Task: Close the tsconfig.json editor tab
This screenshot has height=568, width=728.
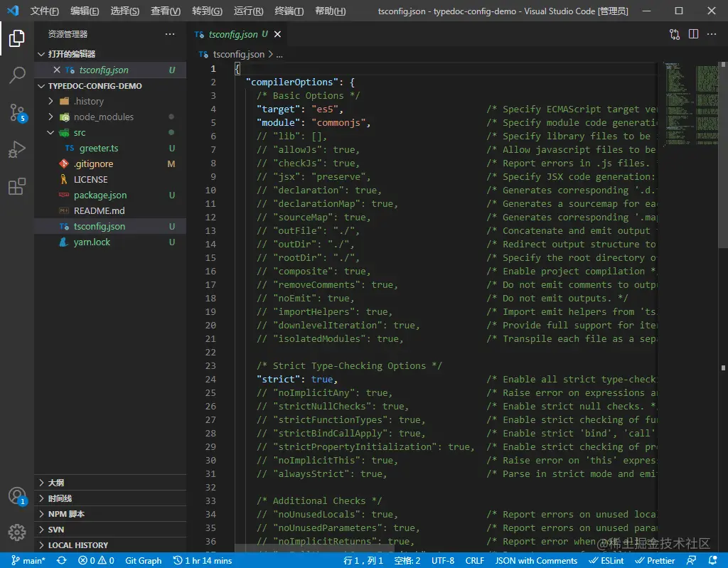Action: pyautogui.click(x=277, y=34)
